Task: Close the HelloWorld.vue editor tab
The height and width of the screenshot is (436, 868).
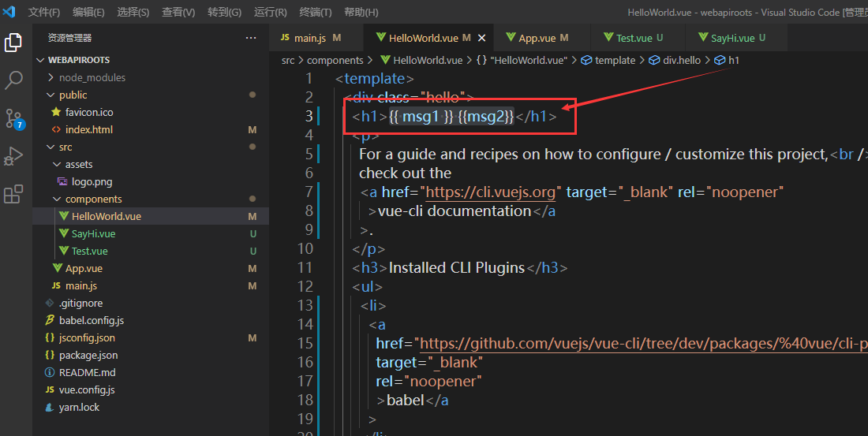Action: pos(482,38)
